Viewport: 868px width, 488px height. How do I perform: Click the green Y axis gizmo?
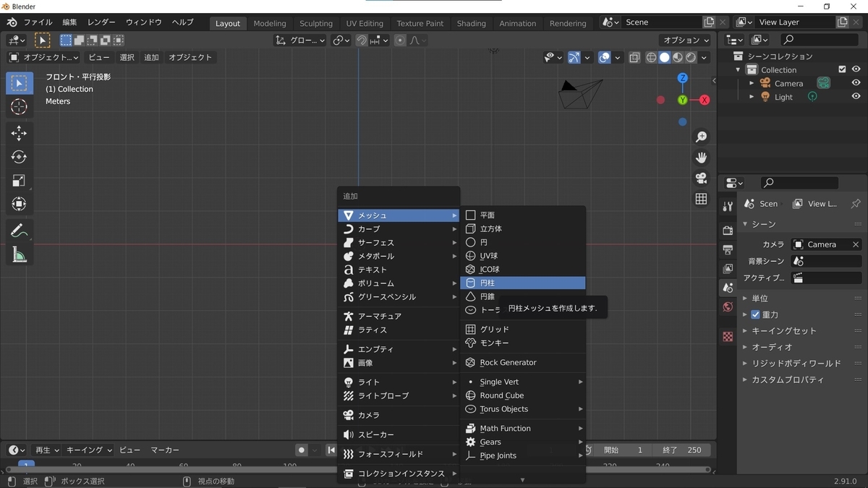point(683,100)
